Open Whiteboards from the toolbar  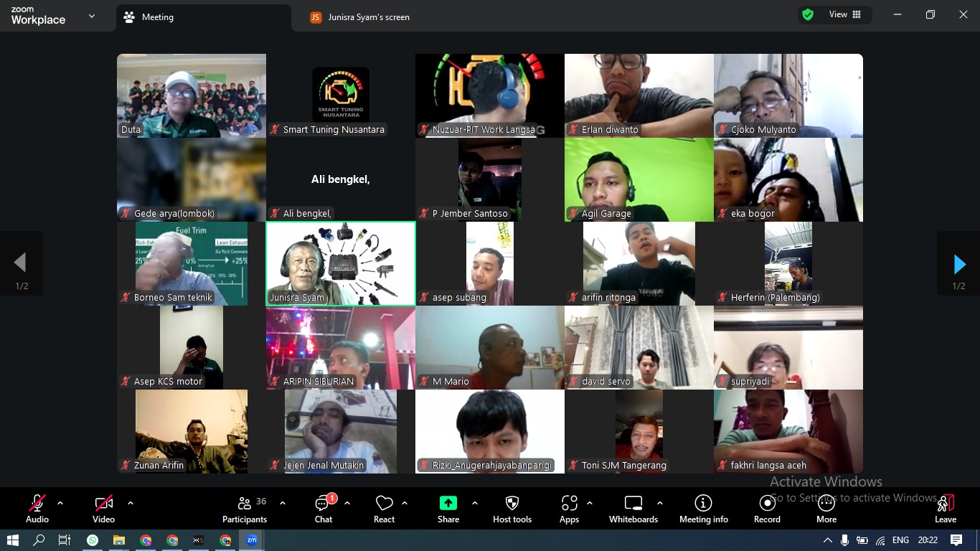coord(633,509)
